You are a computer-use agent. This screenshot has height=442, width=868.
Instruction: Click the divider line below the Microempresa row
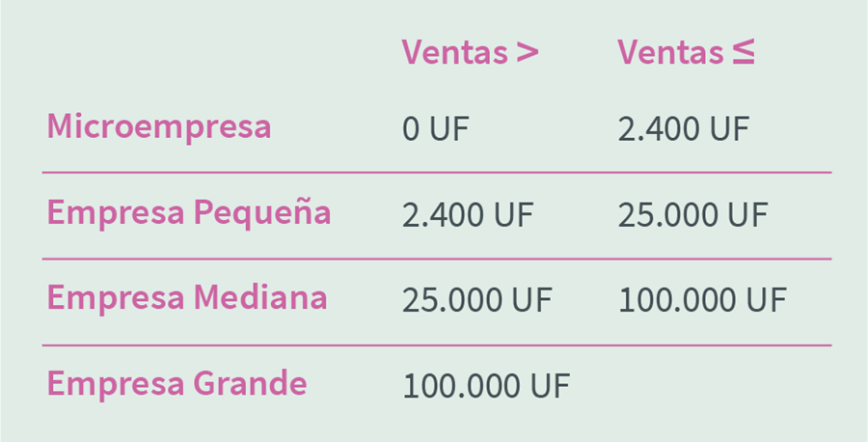pos(436,173)
